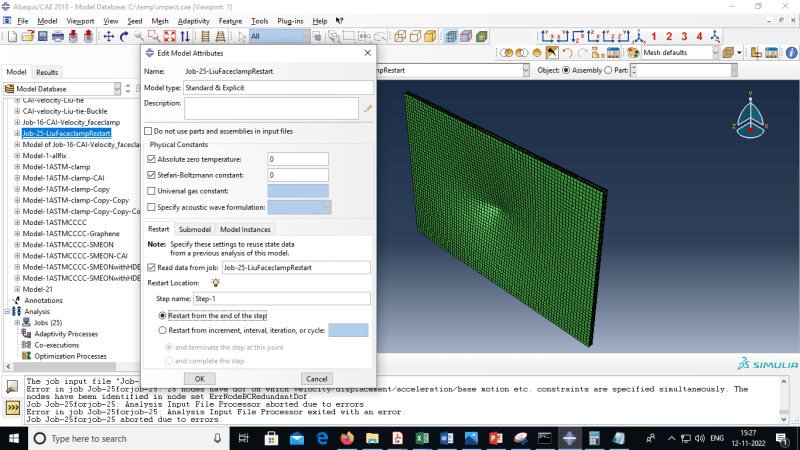
Task: Click restart location tip lightbulb
Action: point(216,283)
